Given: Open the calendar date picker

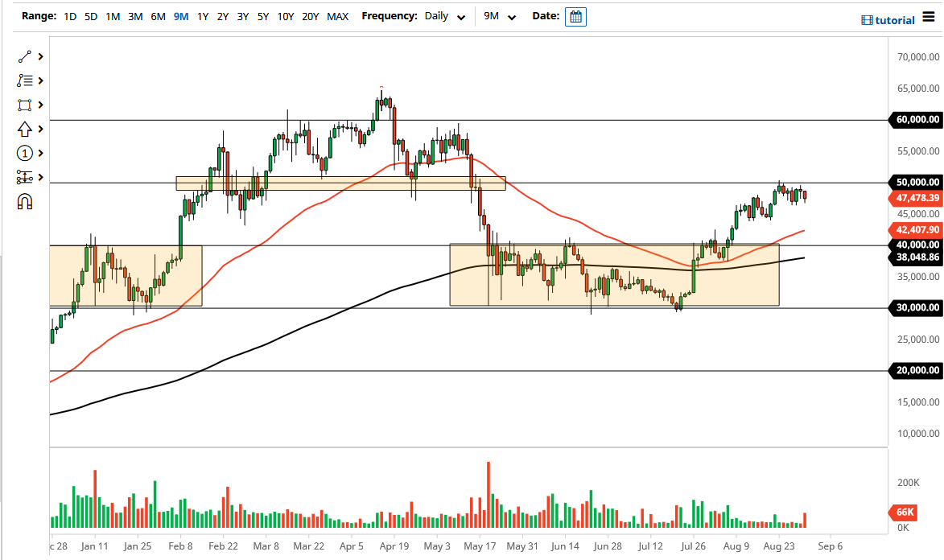Looking at the screenshot, I should (x=575, y=16).
